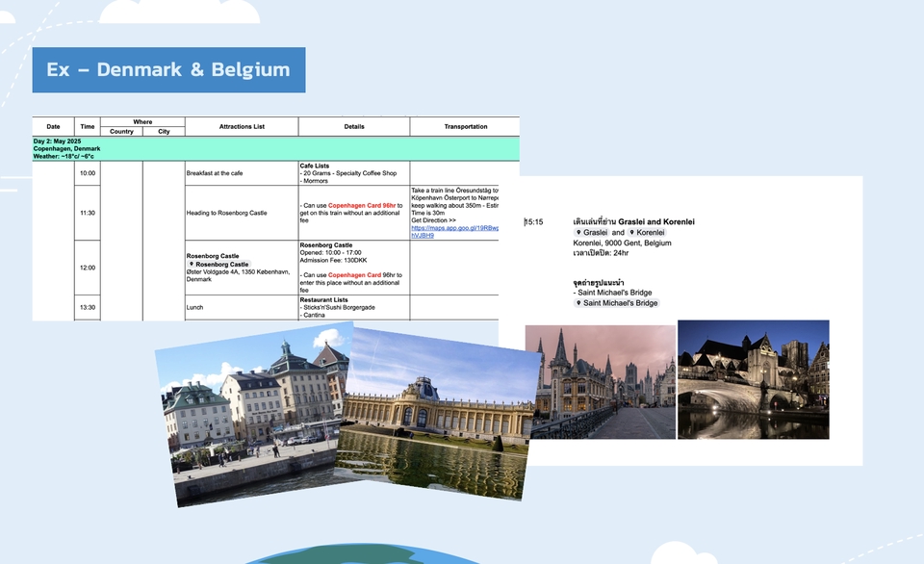Screen dimensions: 924x564
Task: Click the '- Saint Michael's Bridge' bullet line
Action: 613,293
